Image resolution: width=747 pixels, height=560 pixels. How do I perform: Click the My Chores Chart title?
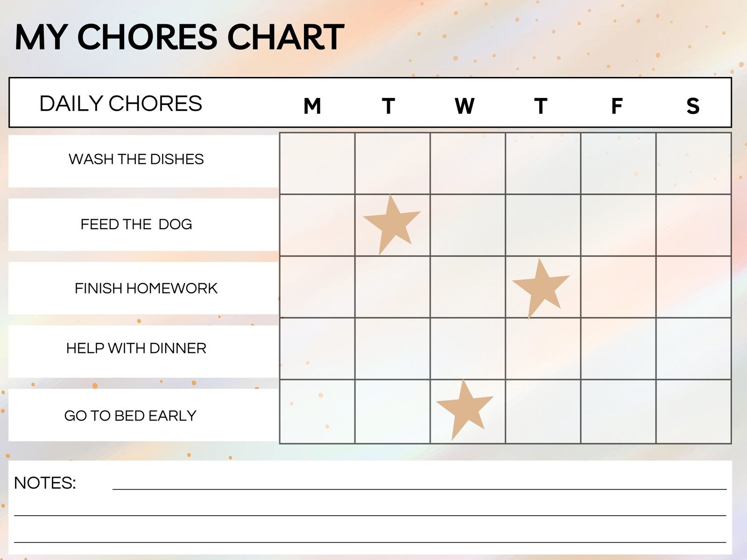pos(179,37)
